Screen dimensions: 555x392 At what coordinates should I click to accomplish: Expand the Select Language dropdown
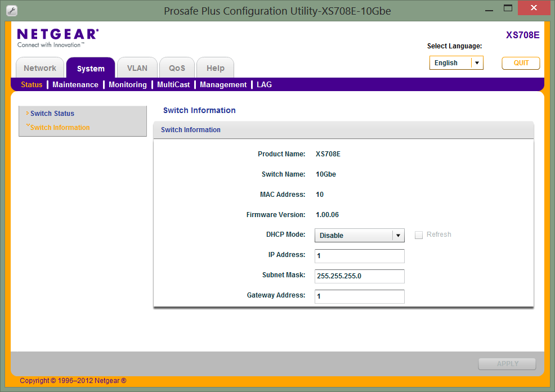tap(456, 62)
